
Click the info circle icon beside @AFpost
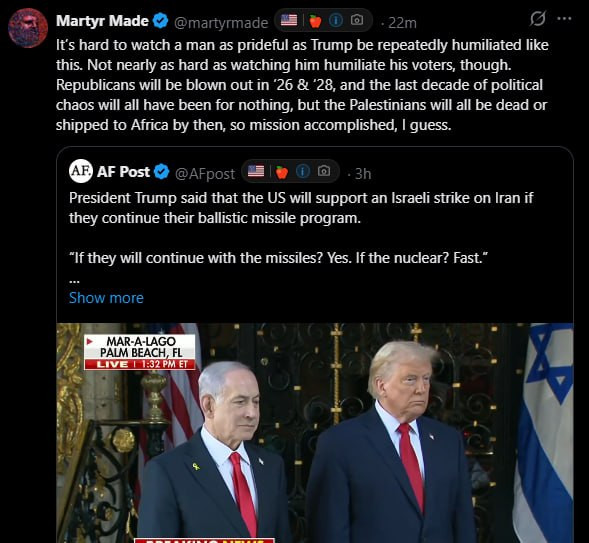coord(303,171)
